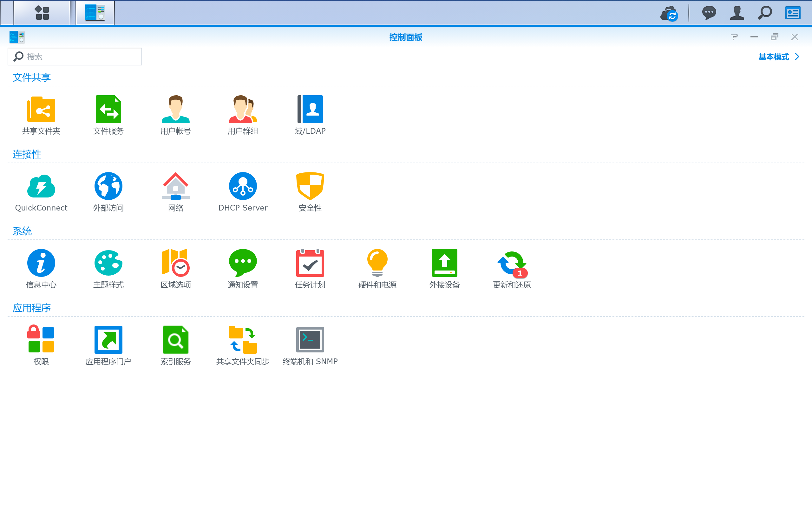Click the Control Panel window title icon
This screenshot has height=508, width=812.
17,37
